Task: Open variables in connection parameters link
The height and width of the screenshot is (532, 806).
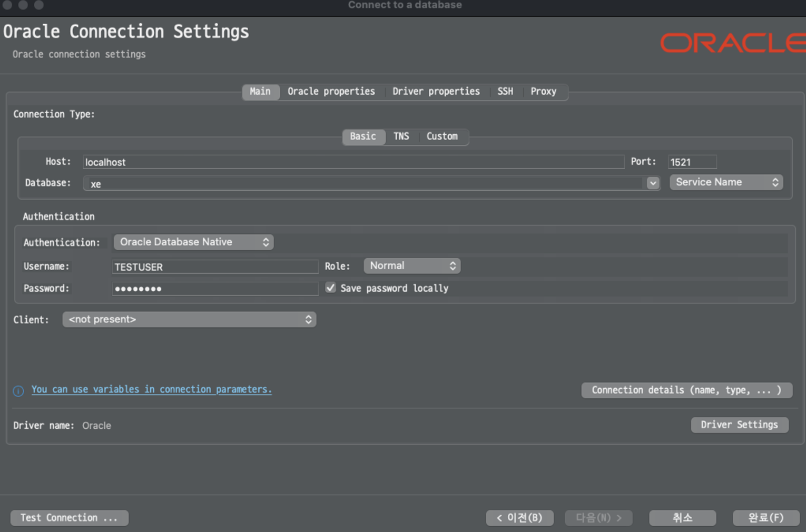Action: tap(152, 389)
